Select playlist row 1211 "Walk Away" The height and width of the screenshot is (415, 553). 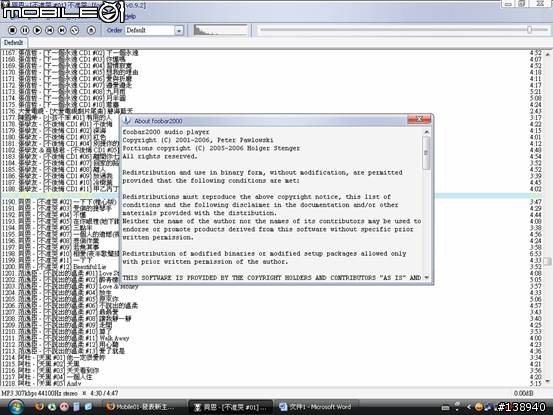[x=272, y=338]
